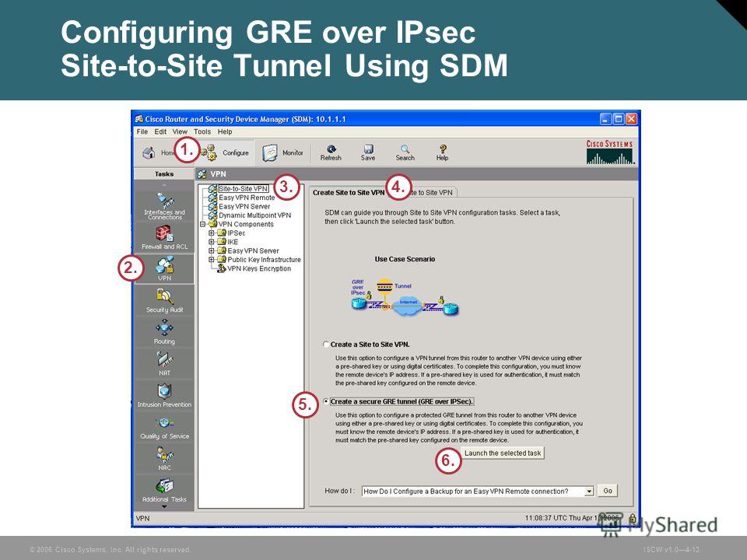Open the Monitor chart icon

270,153
